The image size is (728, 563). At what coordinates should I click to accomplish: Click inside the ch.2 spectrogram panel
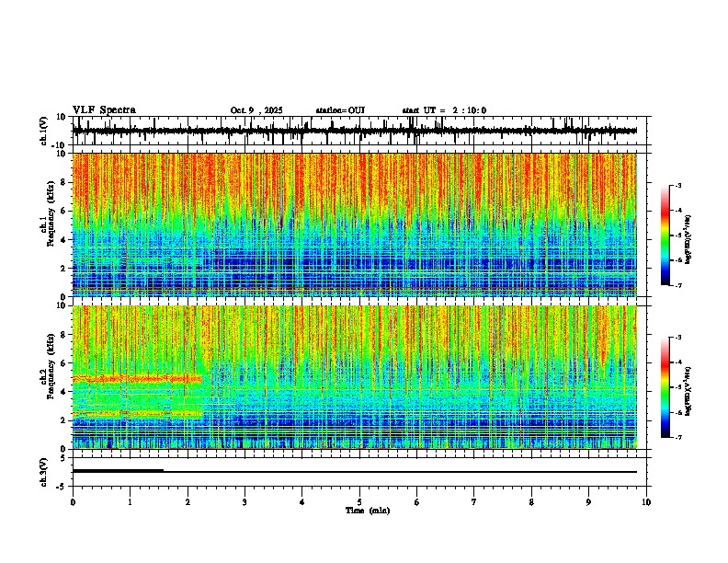(x=355, y=377)
